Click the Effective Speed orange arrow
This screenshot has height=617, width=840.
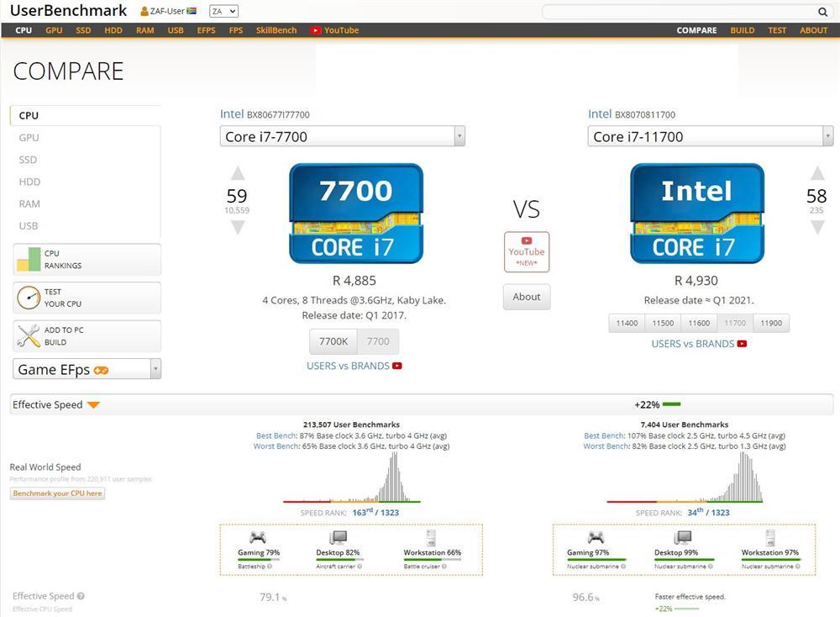[x=93, y=404]
